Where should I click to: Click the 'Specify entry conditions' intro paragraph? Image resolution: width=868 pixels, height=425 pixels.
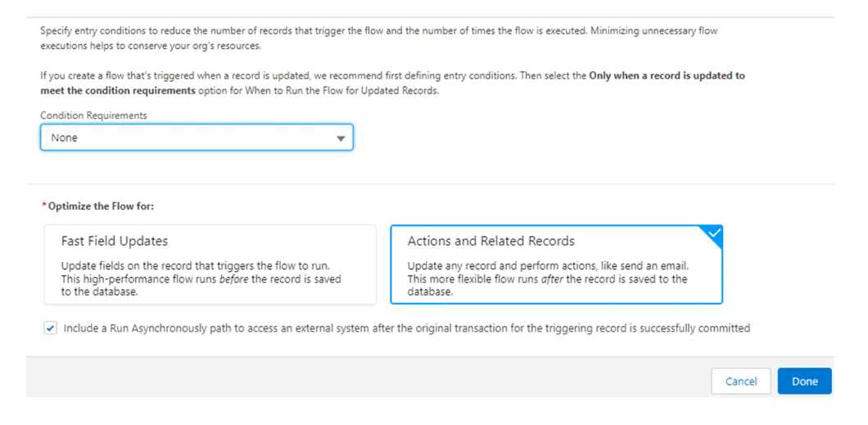378,38
